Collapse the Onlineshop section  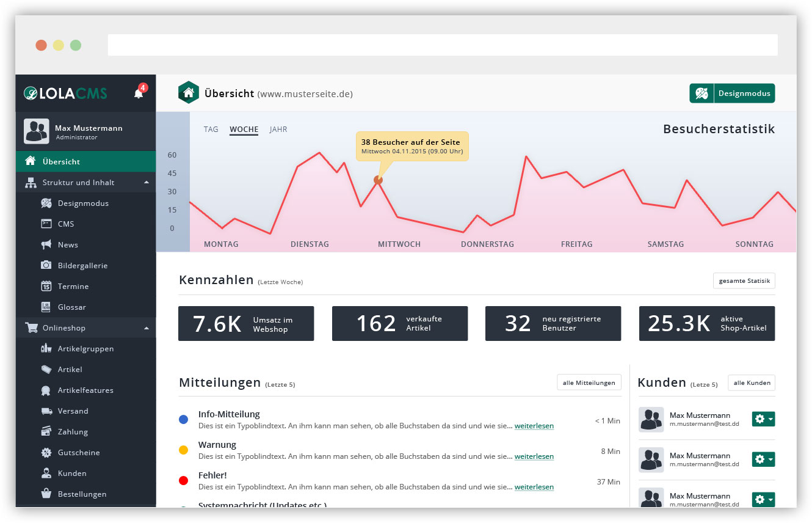(147, 327)
